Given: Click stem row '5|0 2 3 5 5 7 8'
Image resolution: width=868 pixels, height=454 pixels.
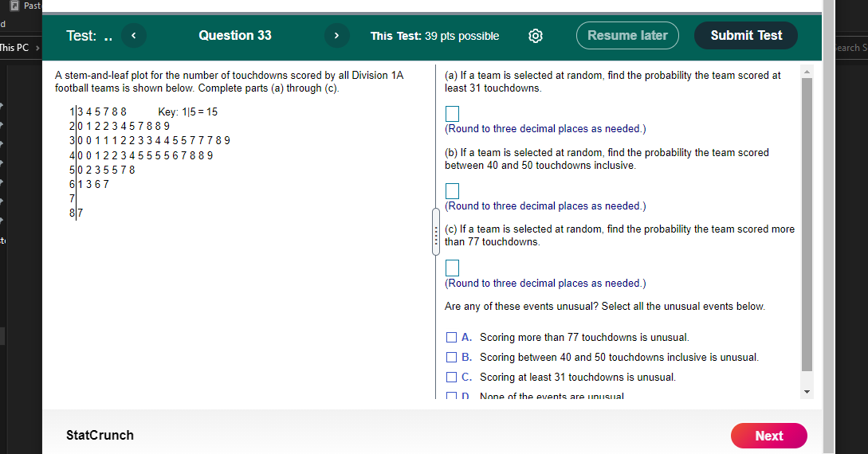Looking at the screenshot, I should coord(102,170).
